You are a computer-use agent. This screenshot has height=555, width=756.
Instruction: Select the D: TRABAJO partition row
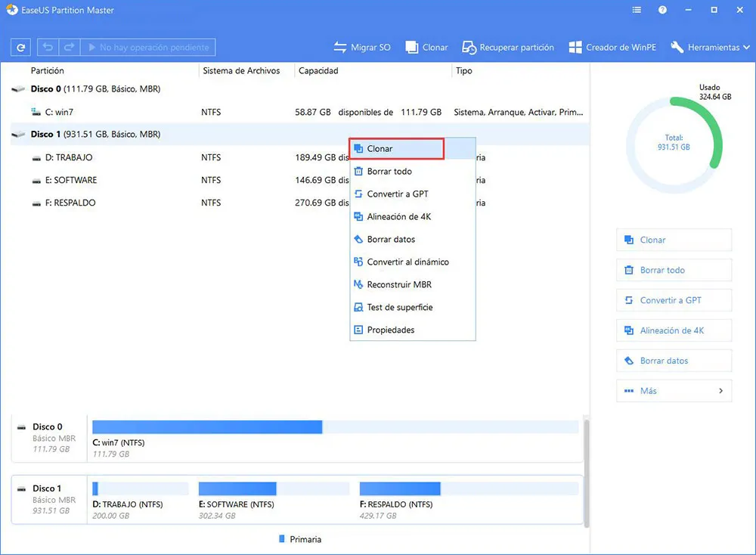(x=299, y=157)
